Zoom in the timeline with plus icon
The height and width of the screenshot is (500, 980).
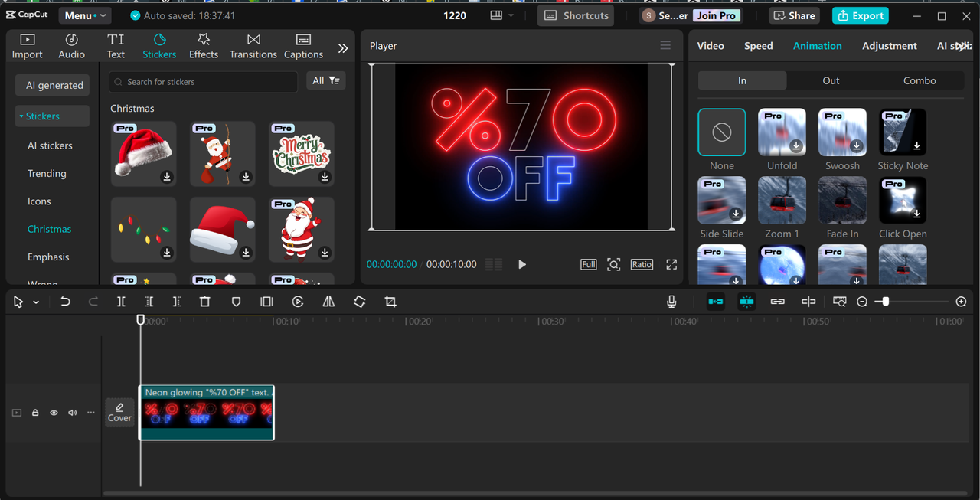point(962,302)
